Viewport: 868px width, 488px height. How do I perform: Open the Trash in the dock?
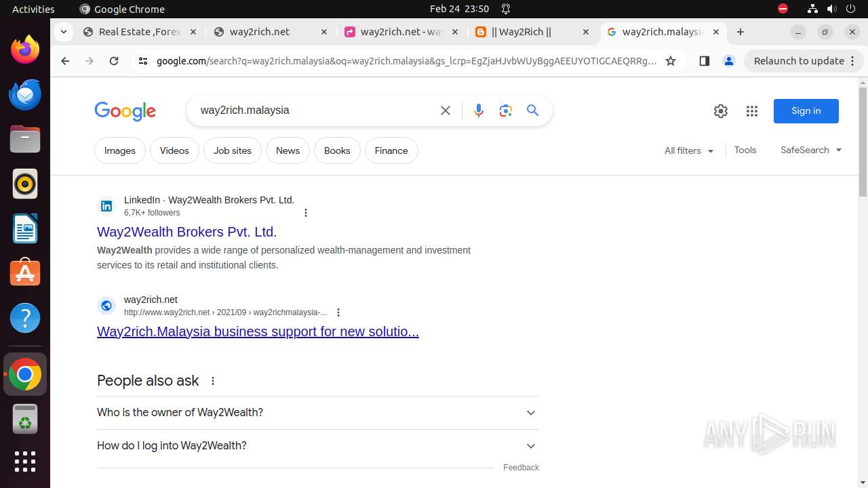coord(25,419)
